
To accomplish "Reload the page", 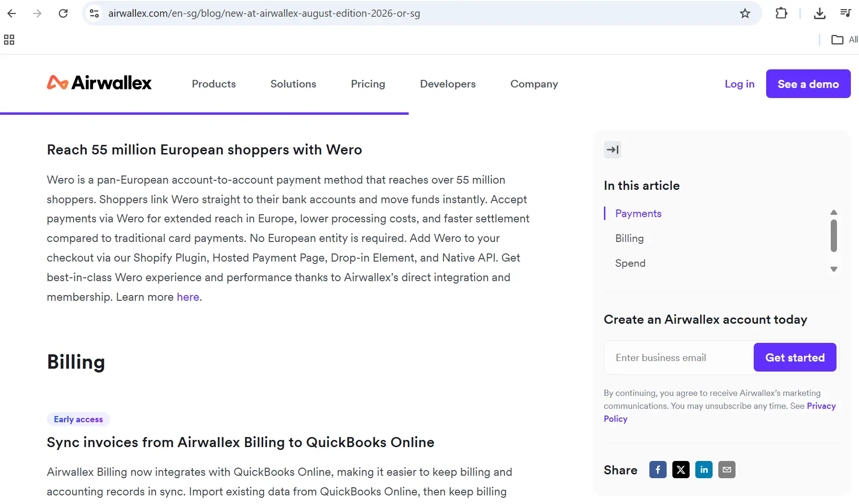I will point(63,13).
